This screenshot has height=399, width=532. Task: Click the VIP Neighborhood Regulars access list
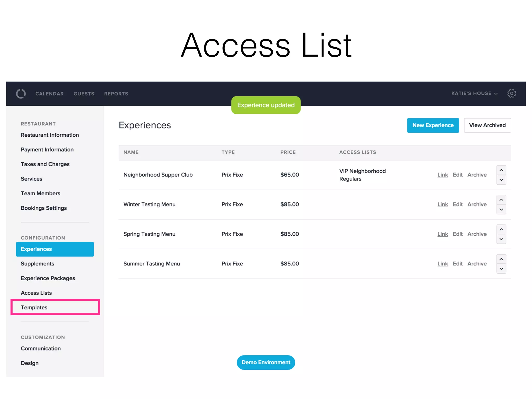(x=362, y=175)
